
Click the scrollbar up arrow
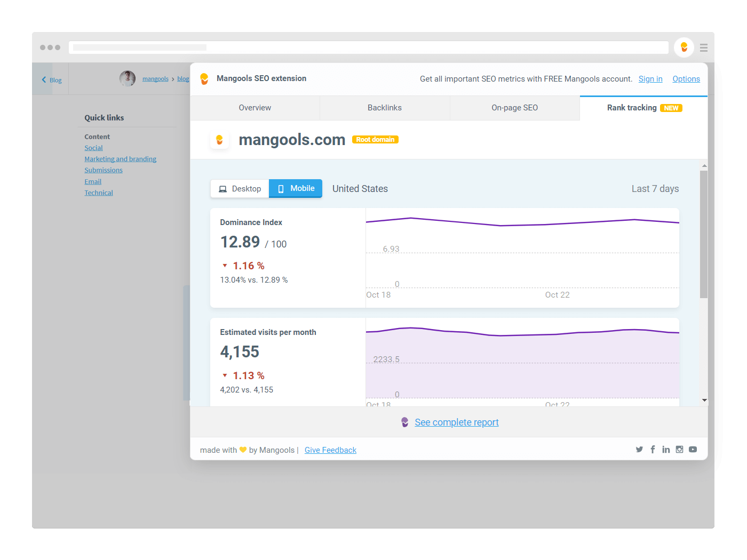pyautogui.click(x=704, y=166)
